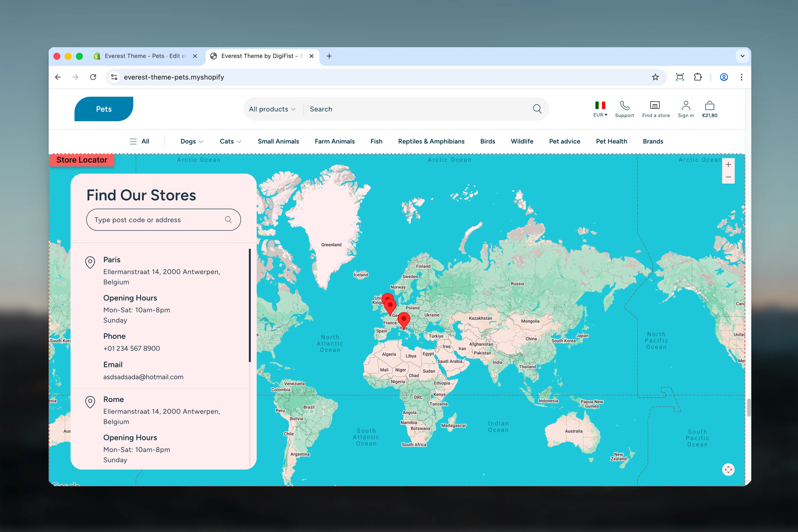Click Paris phone +01 234 567 8900

[132, 349]
